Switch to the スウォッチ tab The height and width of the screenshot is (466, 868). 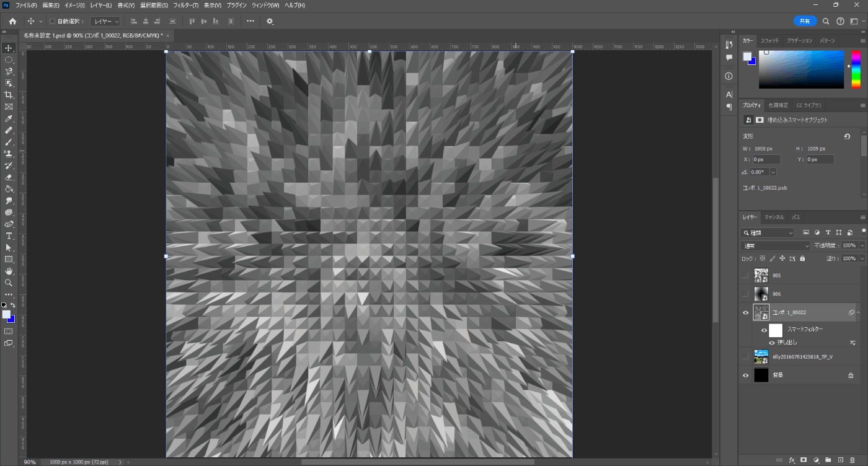pos(769,40)
